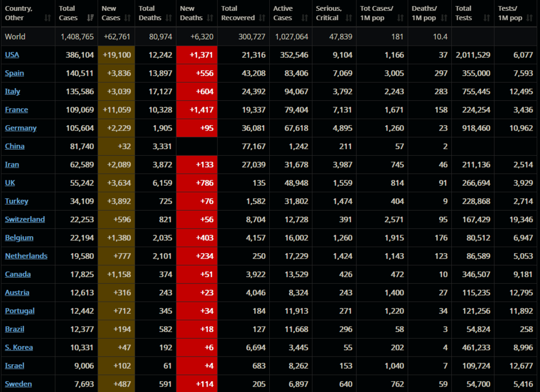Click USA new deaths cell +1,371
540x392 pixels.
[197, 55]
